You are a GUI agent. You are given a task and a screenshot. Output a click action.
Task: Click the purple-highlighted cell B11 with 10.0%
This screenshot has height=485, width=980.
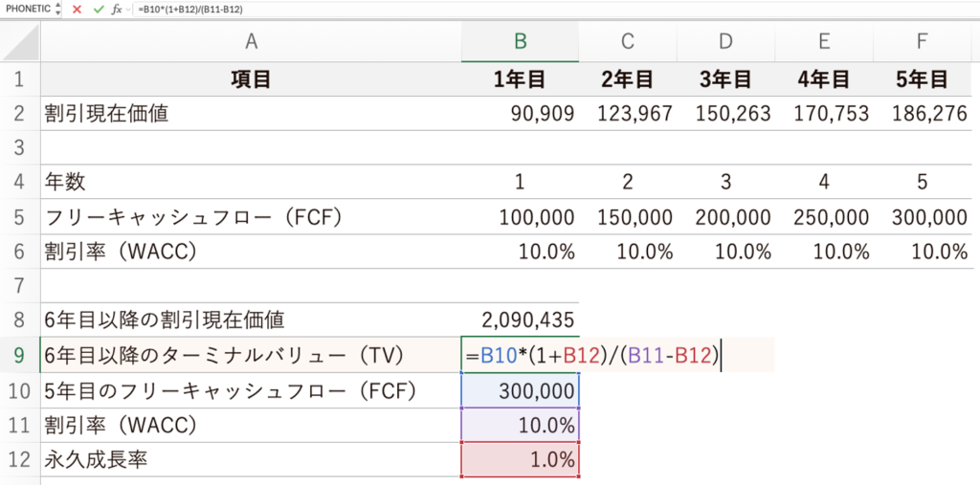click(520, 425)
